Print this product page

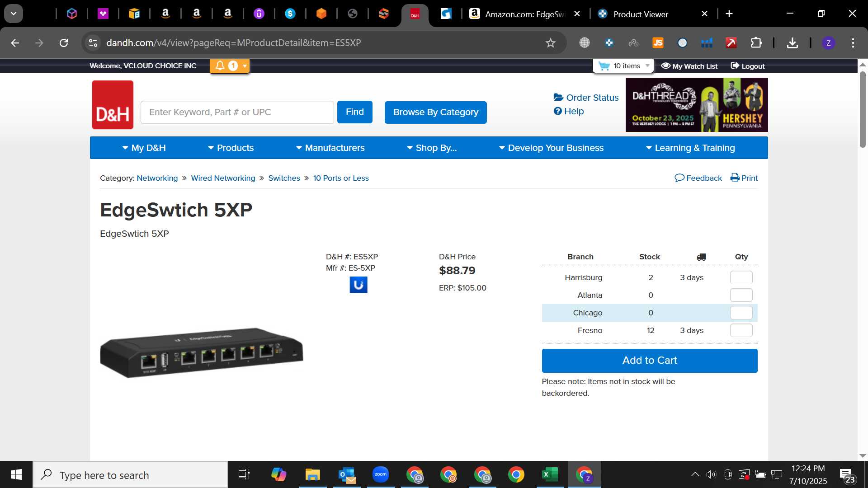coord(744,178)
